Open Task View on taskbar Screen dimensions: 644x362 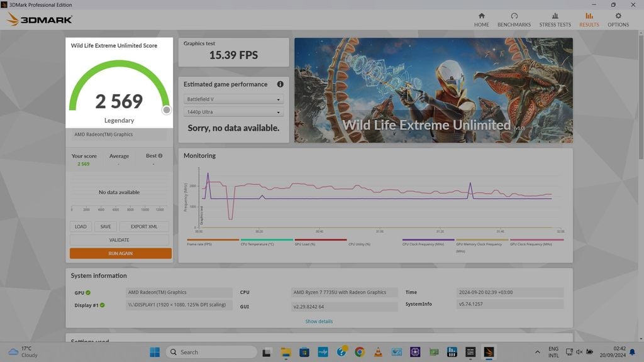[267, 352]
